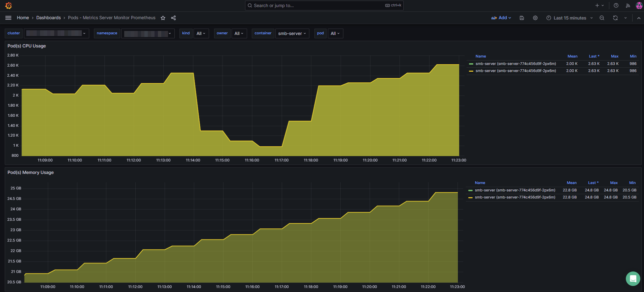Sort CPU Usage legend by Name
644x292 pixels.
(481, 56)
